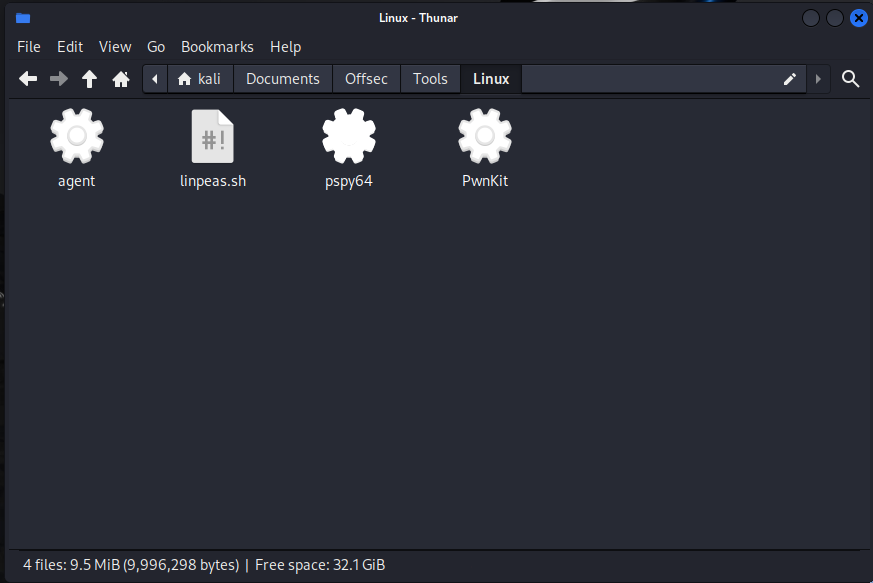Click the status bar file count text
This screenshot has height=583, width=873.
click(x=131, y=565)
